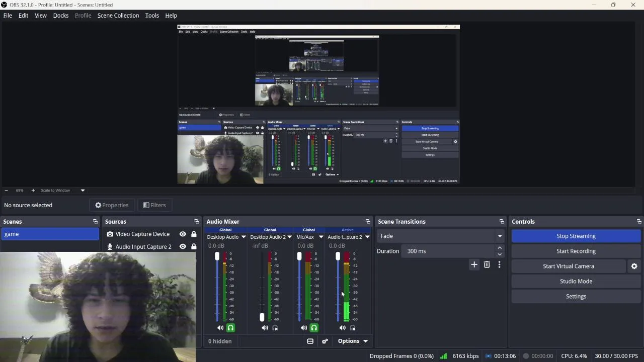644x362 pixels.
Task: Open OBS Settings from Controls
Action: (x=576, y=297)
